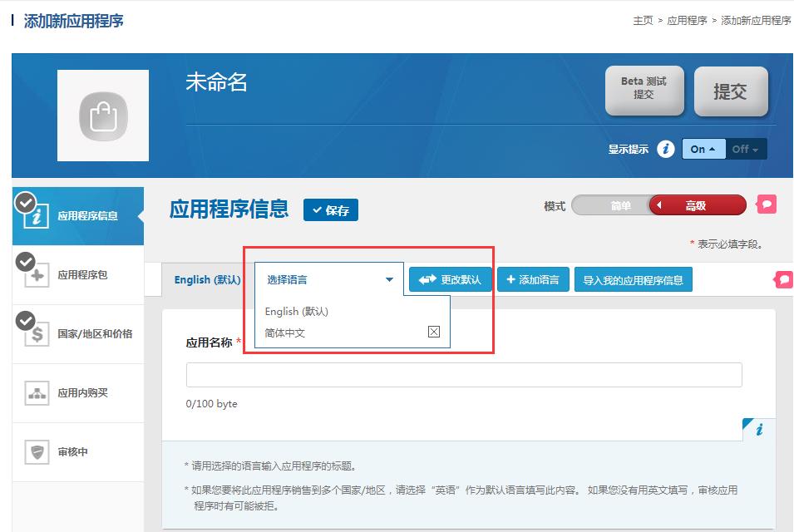Enable the 显示提示 On toggle
This screenshot has height=532, width=794.
click(x=703, y=149)
